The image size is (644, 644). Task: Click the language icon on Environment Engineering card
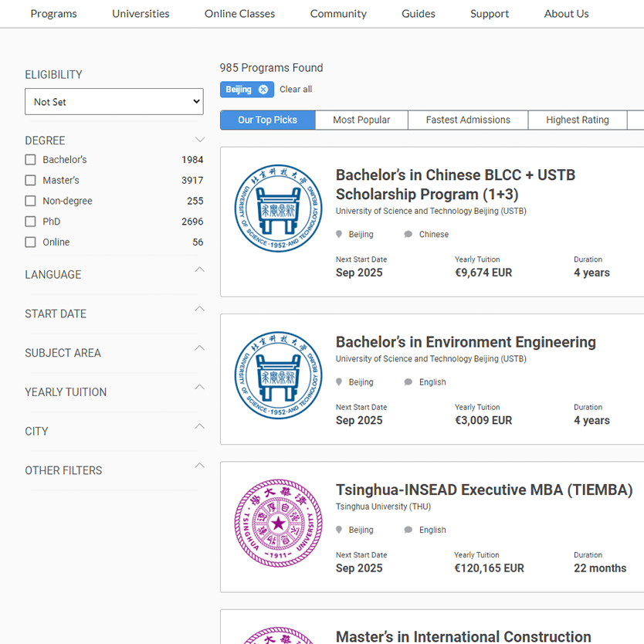click(x=407, y=381)
